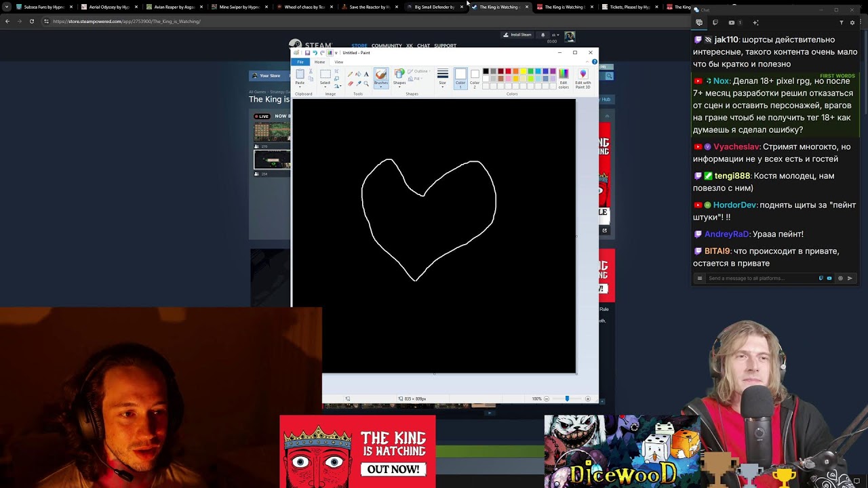Screen dimensions: 868x488
Task: Click Edit with Paint 3D
Action: click(x=583, y=79)
